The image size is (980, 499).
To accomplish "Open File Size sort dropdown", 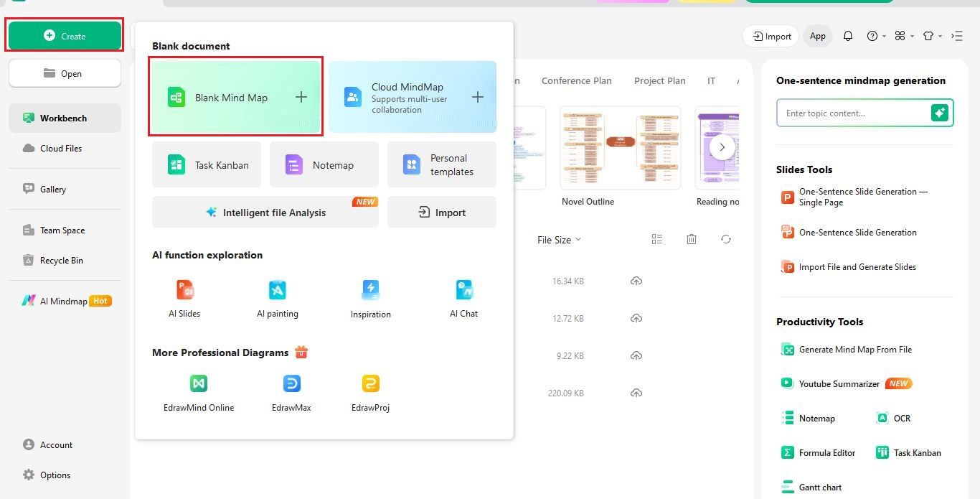I will point(559,240).
